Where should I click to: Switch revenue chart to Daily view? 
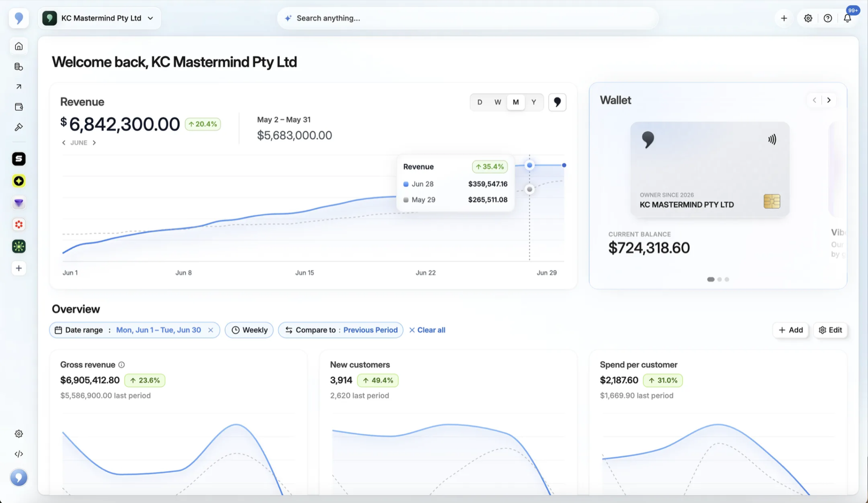(479, 102)
